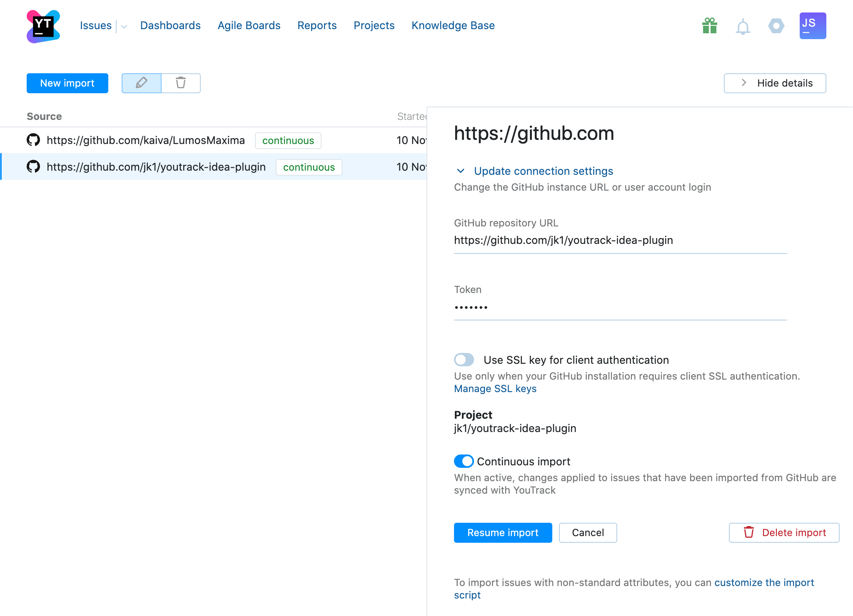
Task: Open the Manage SSL keys link
Action: click(495, 389)
